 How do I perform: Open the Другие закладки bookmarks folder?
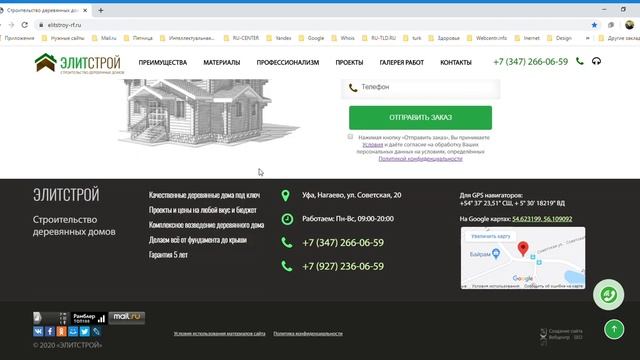click(619, 38)
